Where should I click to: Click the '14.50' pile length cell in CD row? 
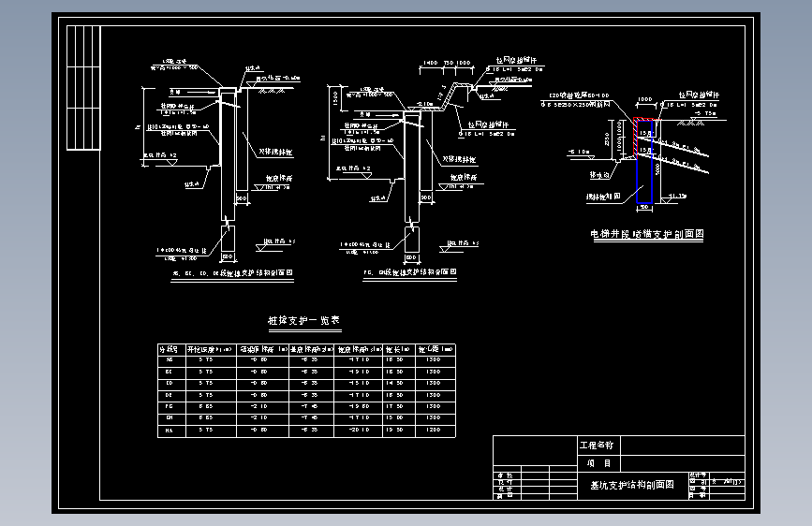394,383
